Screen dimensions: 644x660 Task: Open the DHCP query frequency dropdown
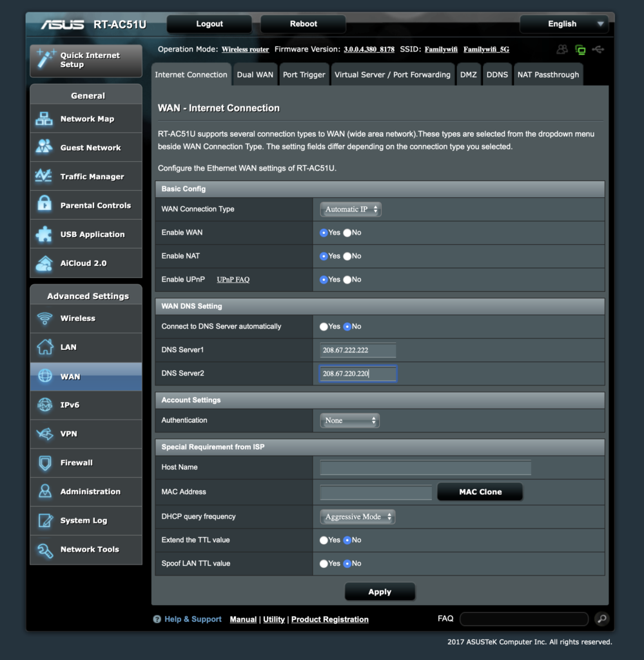pyautogui.click(x=357, y=517)
